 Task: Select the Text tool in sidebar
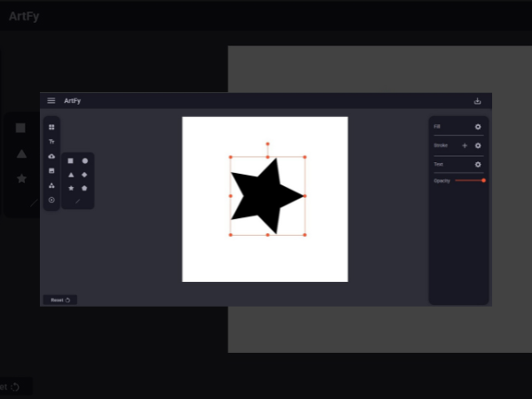click(51, 142)
